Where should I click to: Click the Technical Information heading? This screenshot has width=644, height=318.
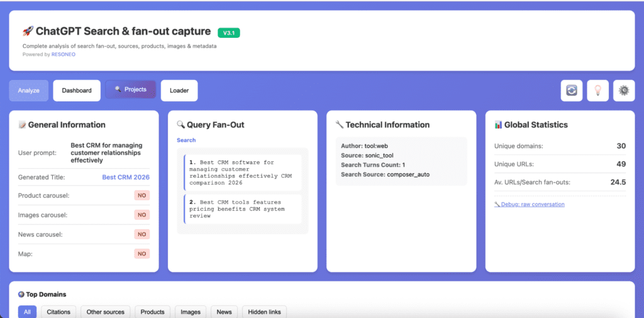tap(387, 125)
